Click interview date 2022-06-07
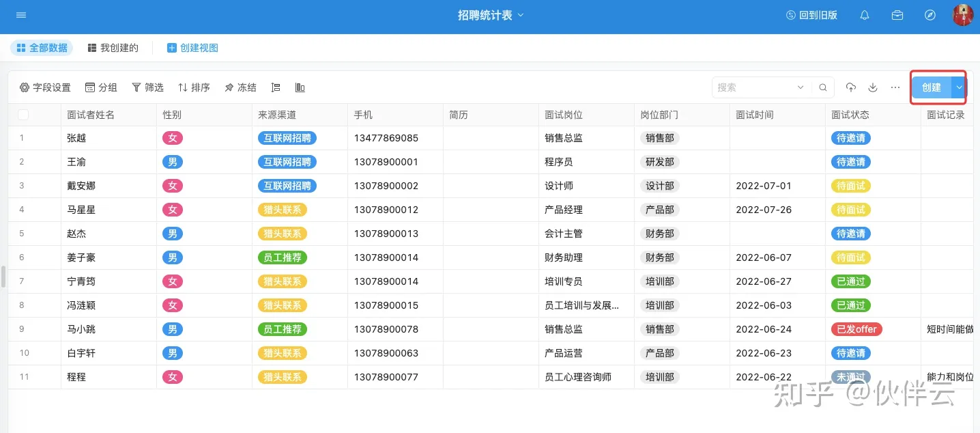This screenshot has width=980, height=433. [x=764, y=257]
